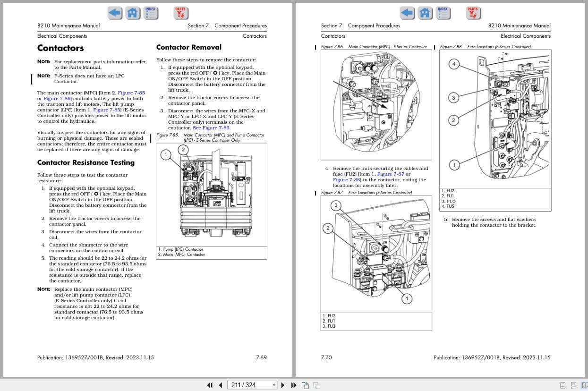Open the INDEX icon on left page
The width and height of the screenshot is (588, 391).
[x=150, y=13]
